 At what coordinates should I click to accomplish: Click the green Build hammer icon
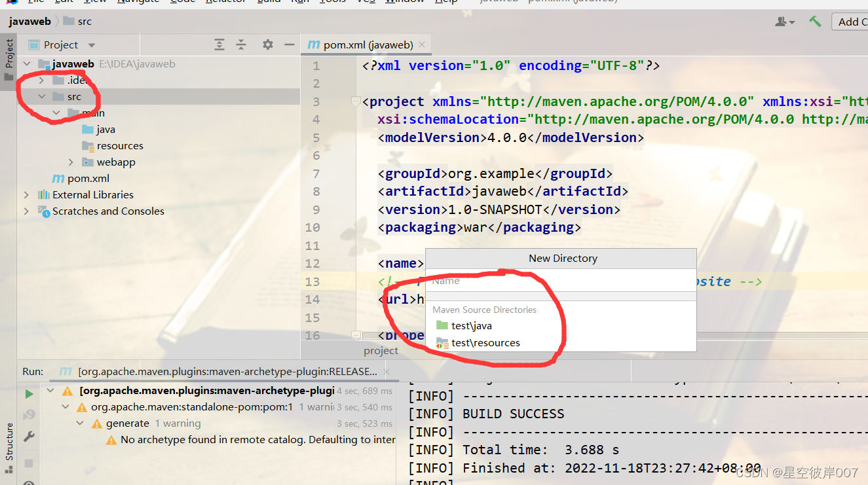(x=815, y=22)
